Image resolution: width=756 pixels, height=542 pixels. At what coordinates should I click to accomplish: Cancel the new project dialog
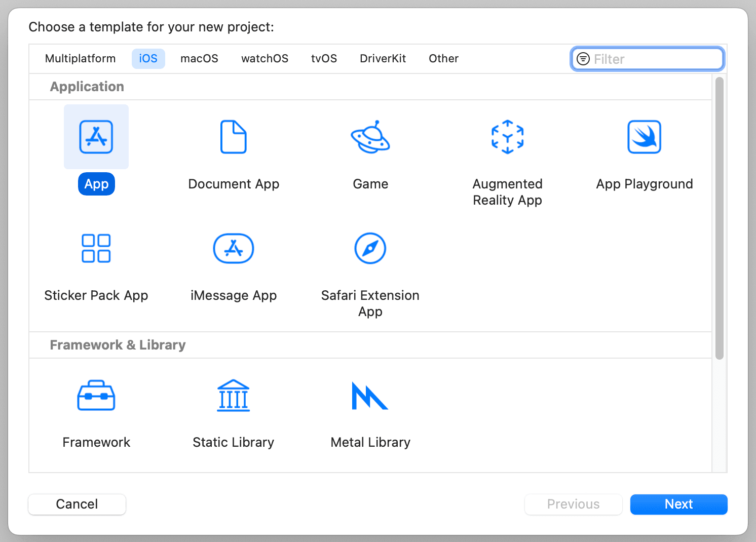click(x=77, y=504)
